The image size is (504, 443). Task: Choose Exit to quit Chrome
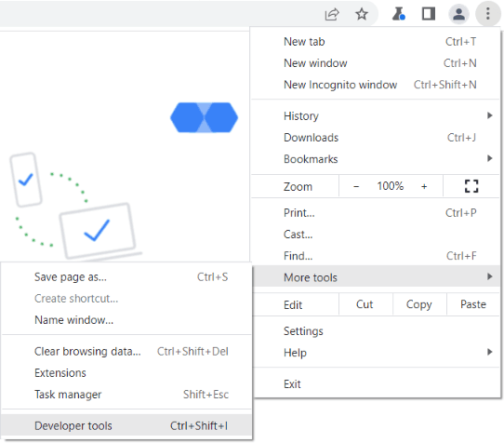coord(376,384)
